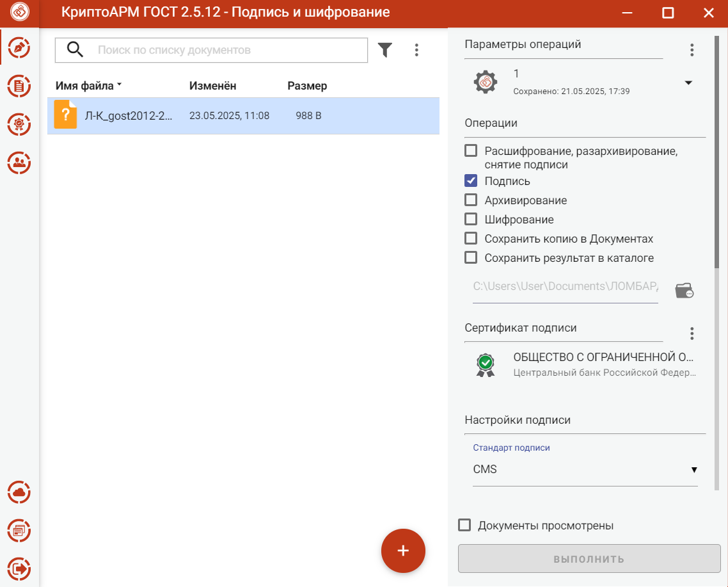Check Сохранить результат в каталоге
Image resolution: width=728 pixels, height=587 pixels.
471,257
